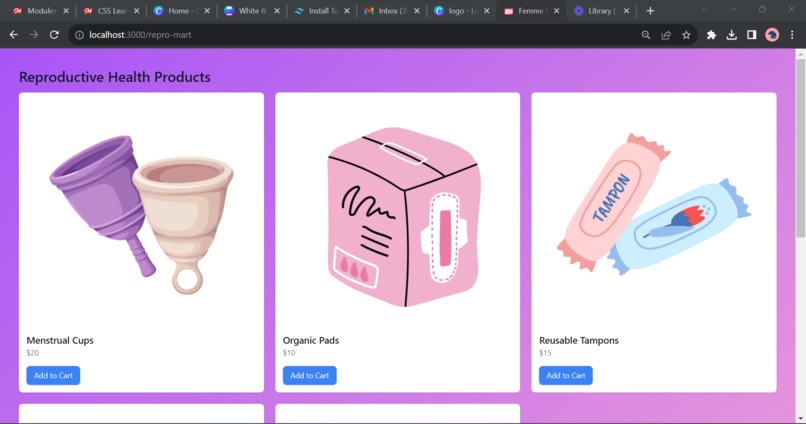Click the $15 price text

coord(545,353)
